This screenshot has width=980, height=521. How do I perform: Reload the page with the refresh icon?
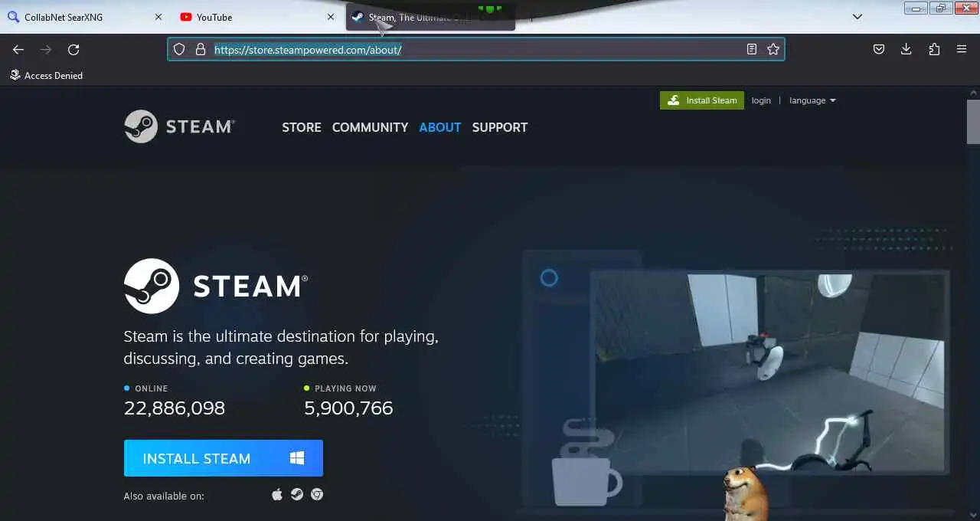pyautogui.click(x=73, y=49)
